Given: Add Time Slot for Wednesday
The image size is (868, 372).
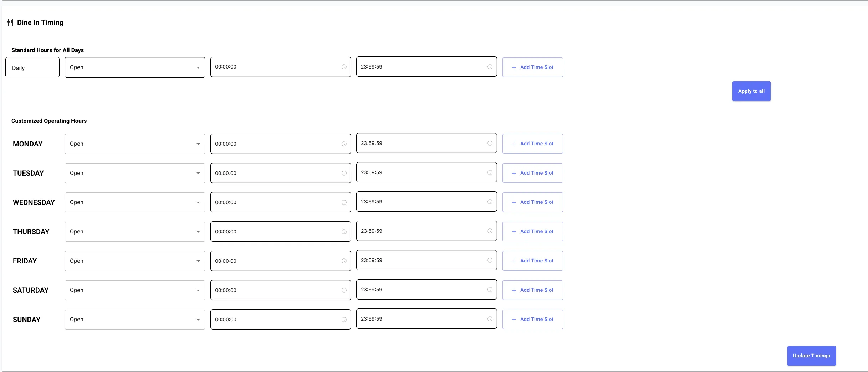Looking at the screenshot, I should click(x=533, y=202).
